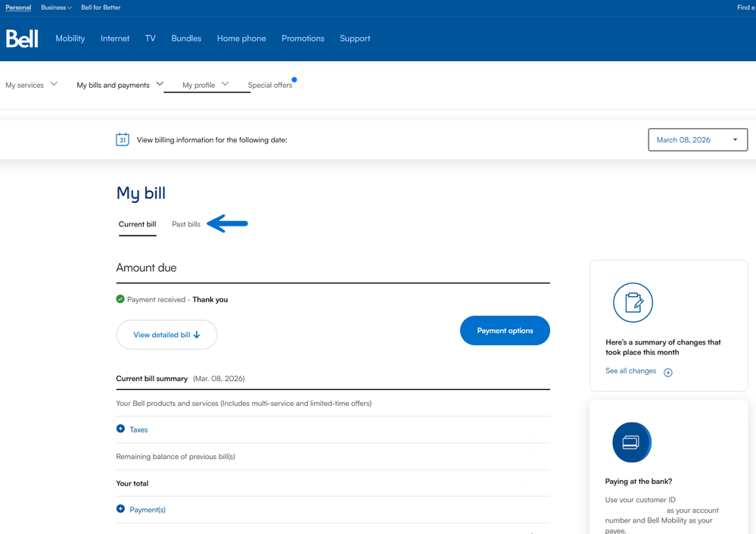Open the My profile dropdown chevron

tap(225, 84)
